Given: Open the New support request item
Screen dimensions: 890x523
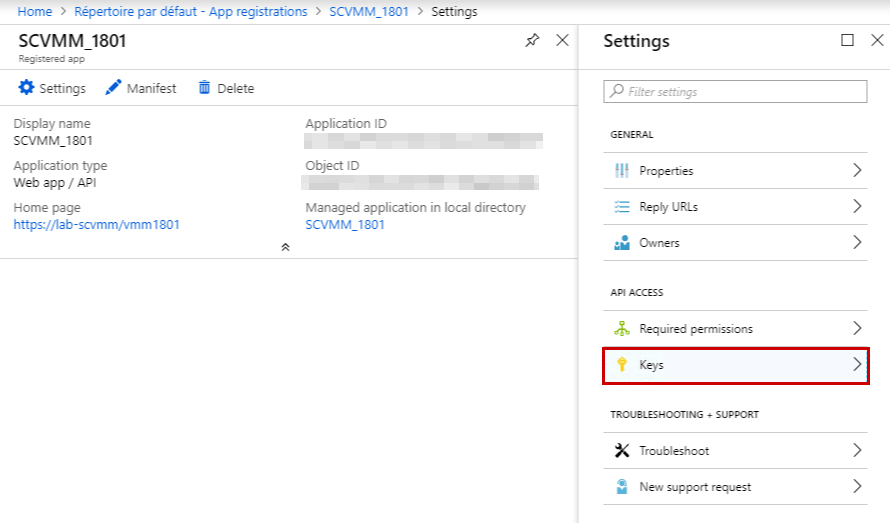Looking at the screenshot, I should (736, 487).
